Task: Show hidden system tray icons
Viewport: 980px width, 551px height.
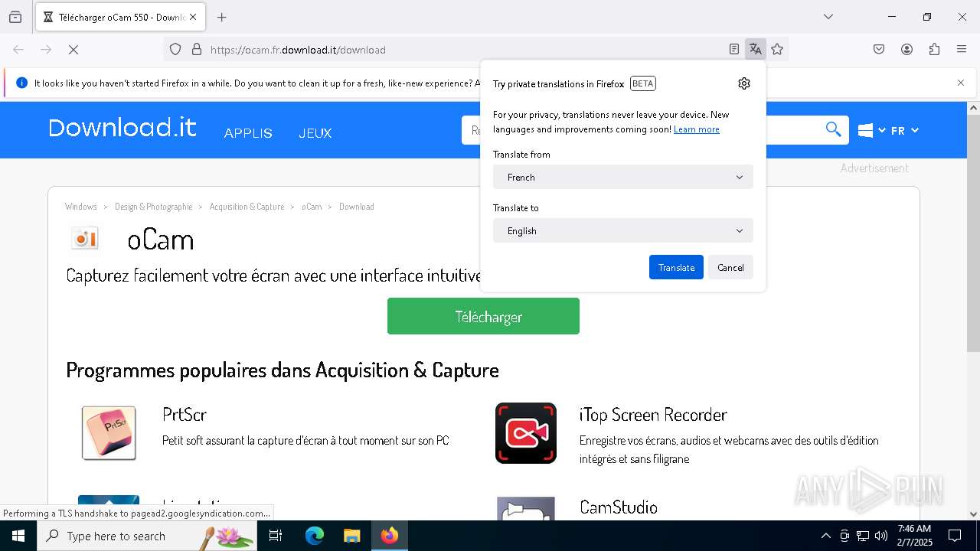Action: [x=825, y=536]
